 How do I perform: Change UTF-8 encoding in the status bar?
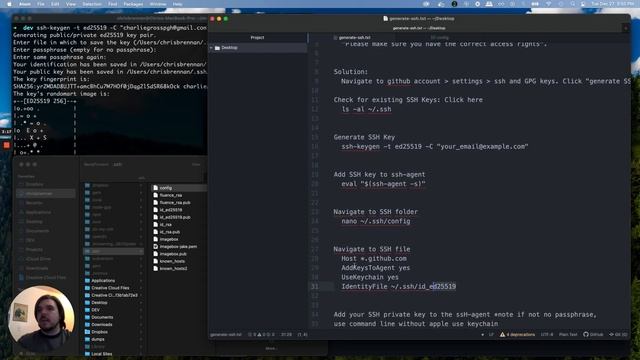tap(547, 334)
